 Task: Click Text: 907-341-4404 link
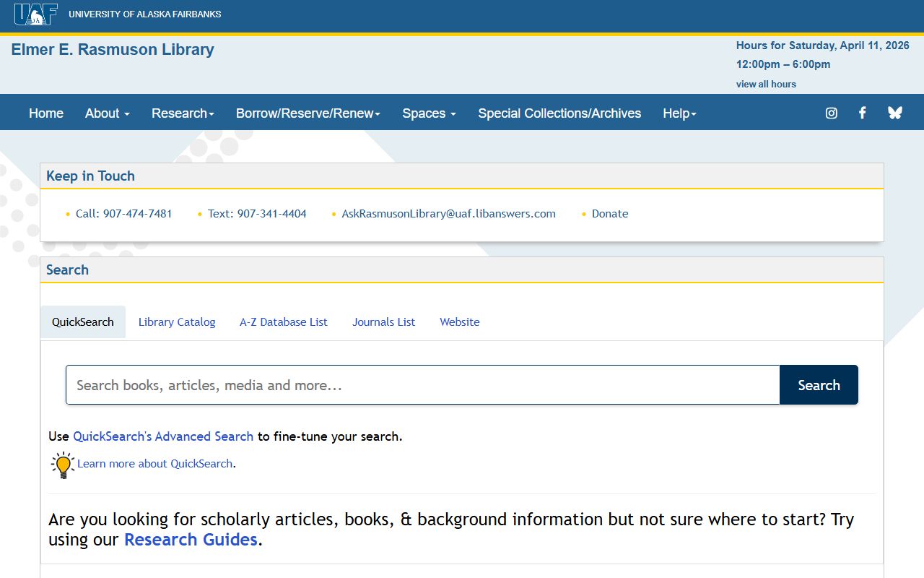click(x=257, y=214)
